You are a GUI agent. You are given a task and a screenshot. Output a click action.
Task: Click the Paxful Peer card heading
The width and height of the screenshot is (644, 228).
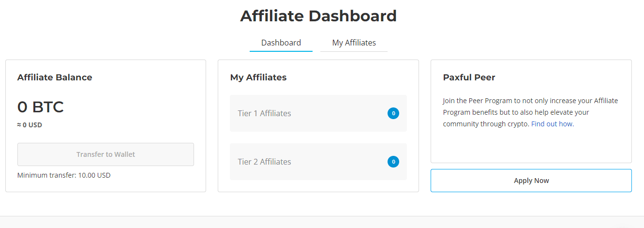[469, 77]
